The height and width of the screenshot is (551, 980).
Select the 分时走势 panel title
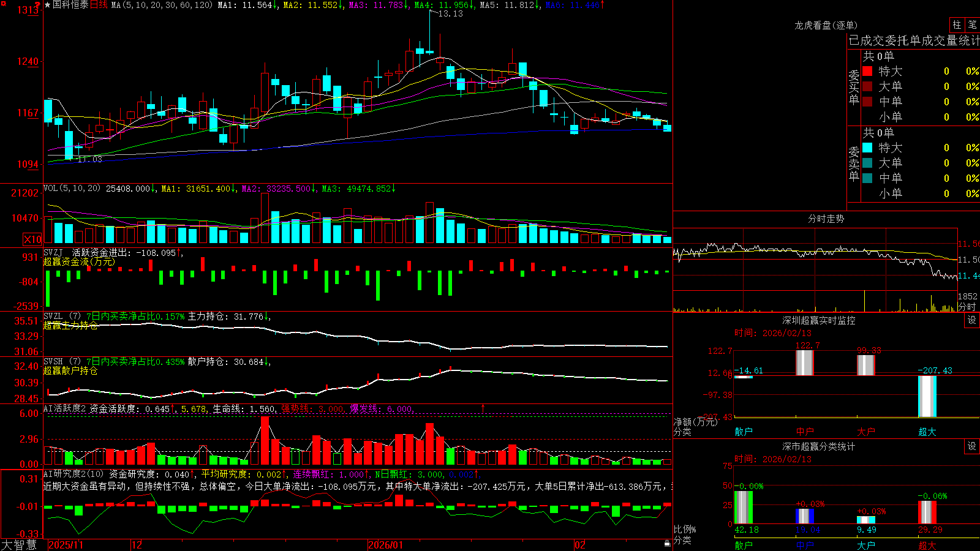[826, 219]
